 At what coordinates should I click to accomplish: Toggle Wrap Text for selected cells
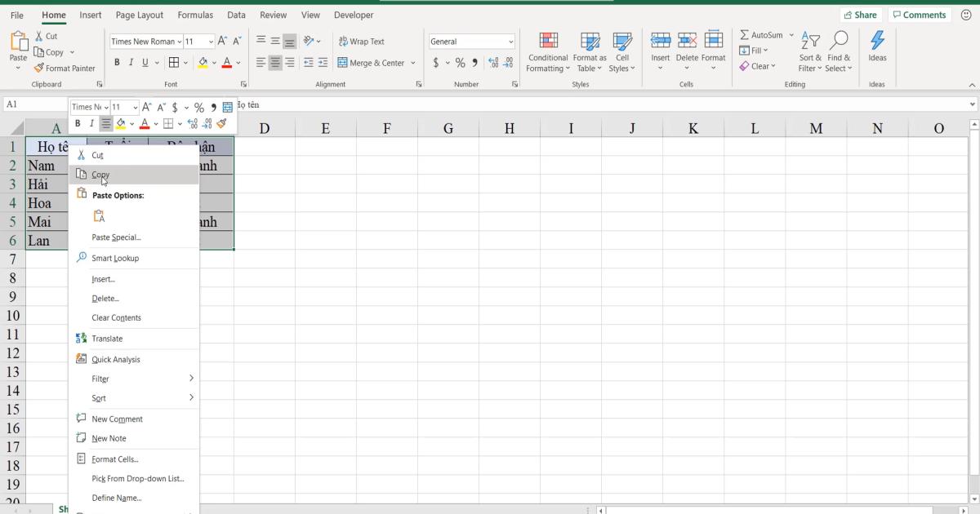click(x=362, y=41)
